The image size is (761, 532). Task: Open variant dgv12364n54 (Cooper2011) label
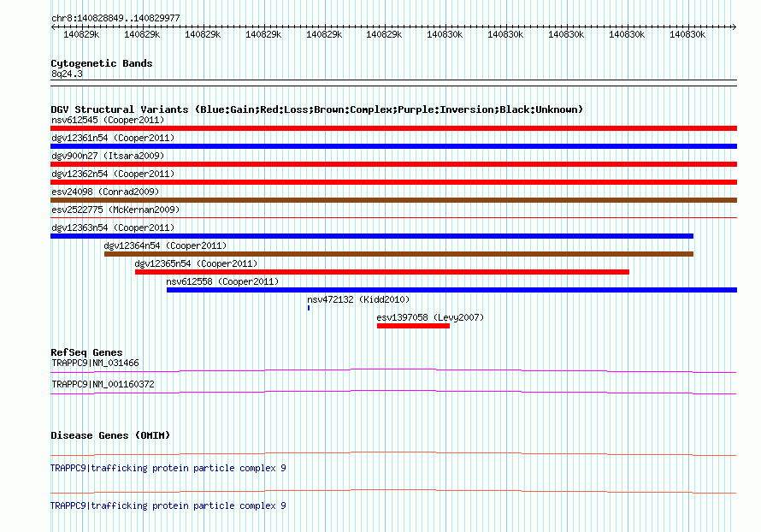165,245
